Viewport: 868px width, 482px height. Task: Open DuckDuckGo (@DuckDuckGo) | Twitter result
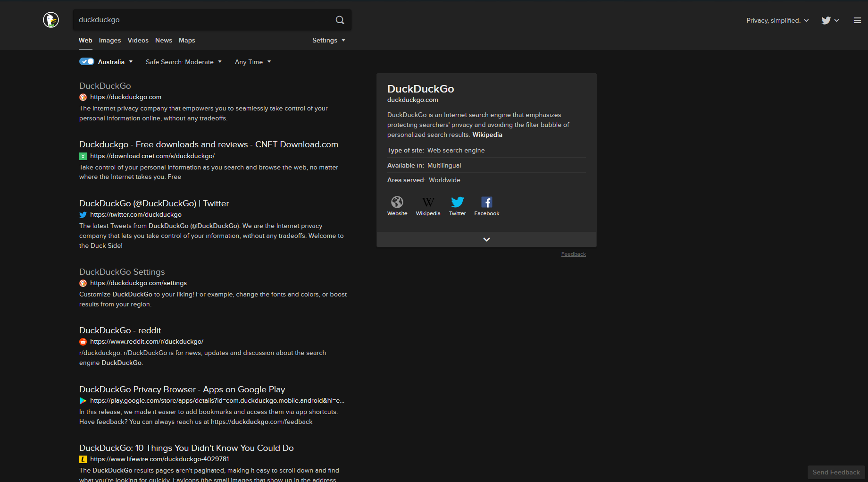[x=154, y=203]
